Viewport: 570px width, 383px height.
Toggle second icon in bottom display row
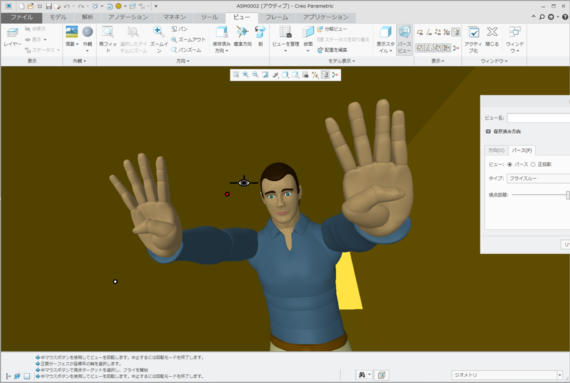pyautogui.click(x=429, y=48)
